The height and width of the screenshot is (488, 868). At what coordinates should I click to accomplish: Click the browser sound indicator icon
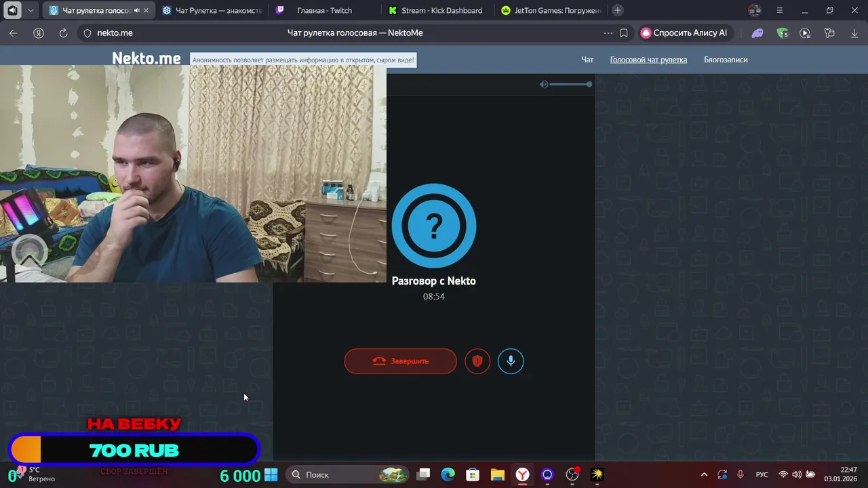[12, 10]
